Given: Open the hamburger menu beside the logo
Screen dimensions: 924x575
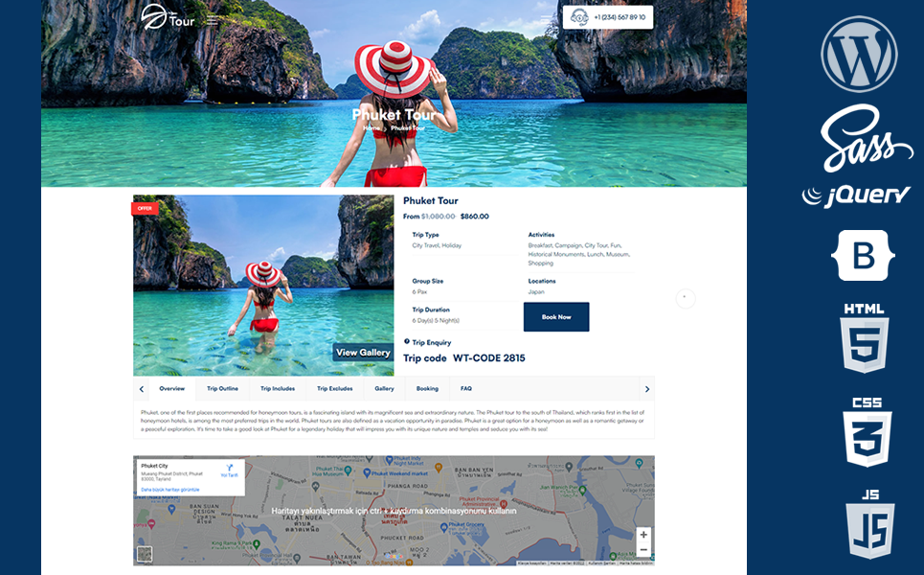Looking at the screenshot, I should click(x=213, y=19).
